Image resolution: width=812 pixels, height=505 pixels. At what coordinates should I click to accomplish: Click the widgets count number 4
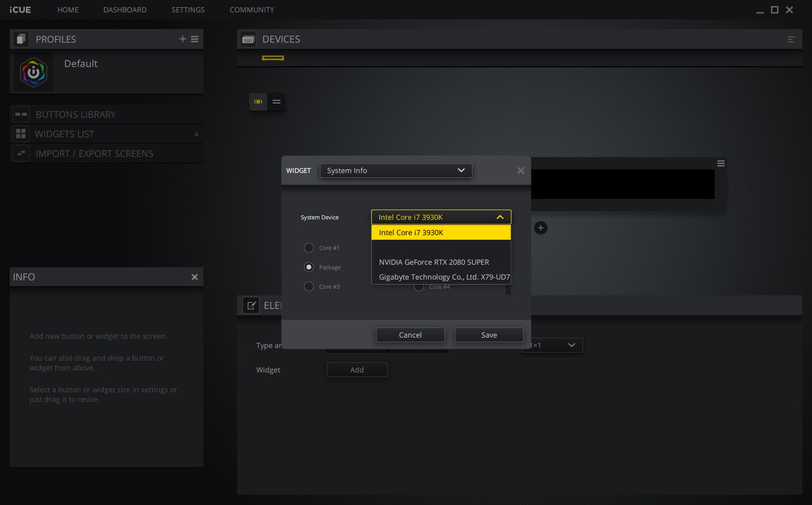pyautogui.click(x=196, y=134)
